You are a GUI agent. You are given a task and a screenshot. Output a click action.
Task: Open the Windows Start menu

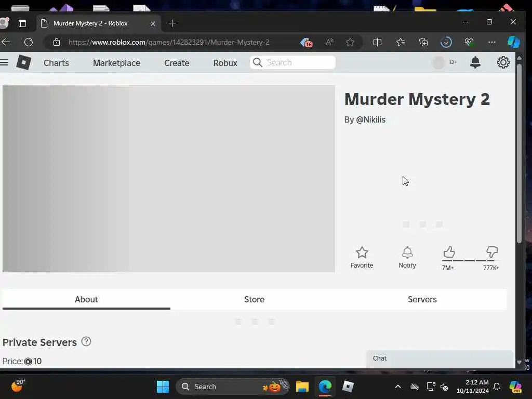tap(163, 387)
